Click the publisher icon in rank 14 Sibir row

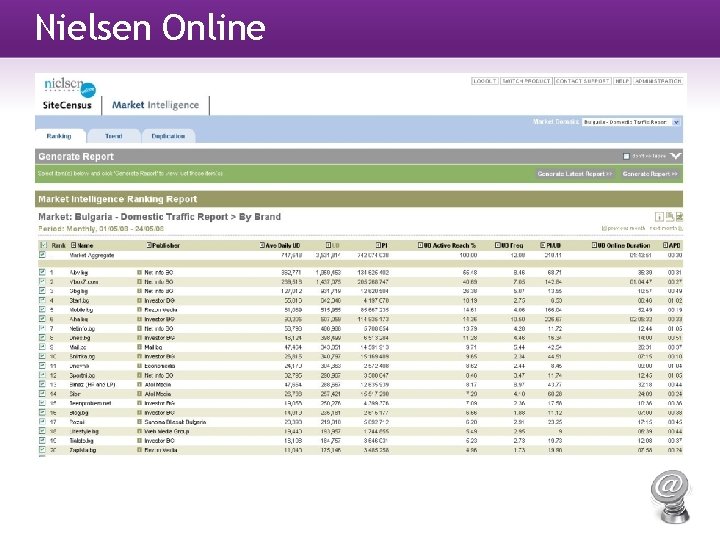click(140, 394)
